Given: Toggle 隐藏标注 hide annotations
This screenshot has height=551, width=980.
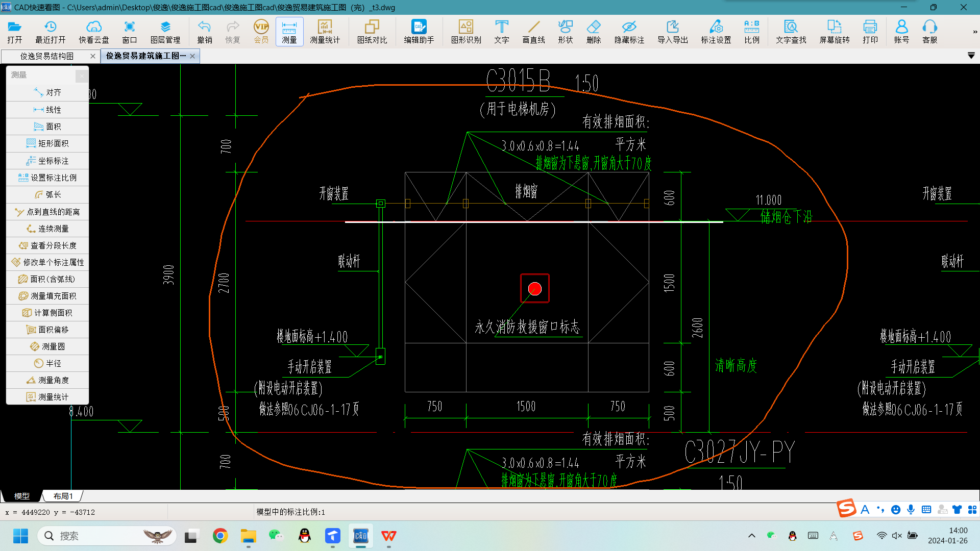Looking at the screenshot, I should [x=629, y=32].
